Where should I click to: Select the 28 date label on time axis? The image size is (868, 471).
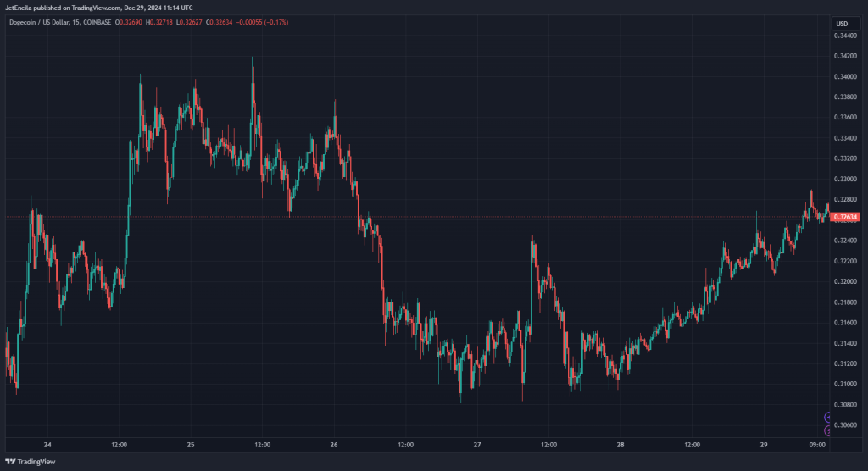pos(620,445)
